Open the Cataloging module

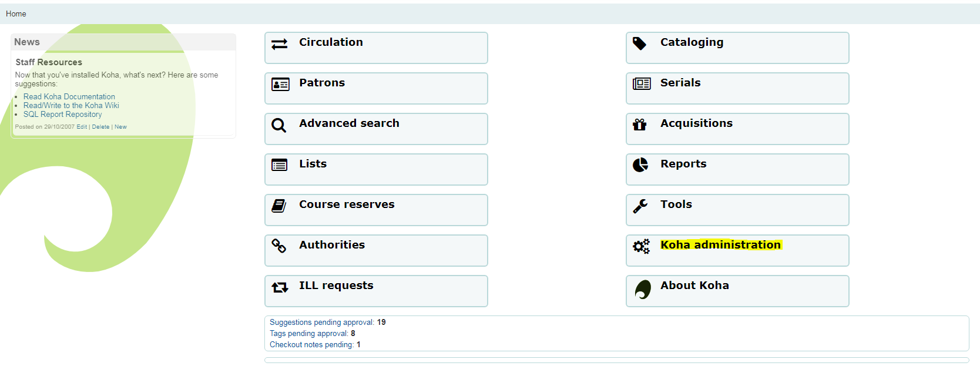(x=737, y=48)
